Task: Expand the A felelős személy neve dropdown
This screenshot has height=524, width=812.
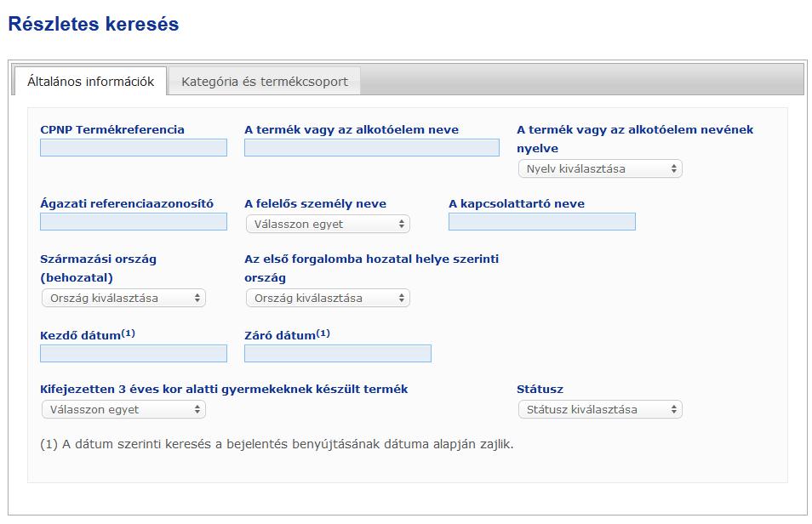Action: coord(328,225)
